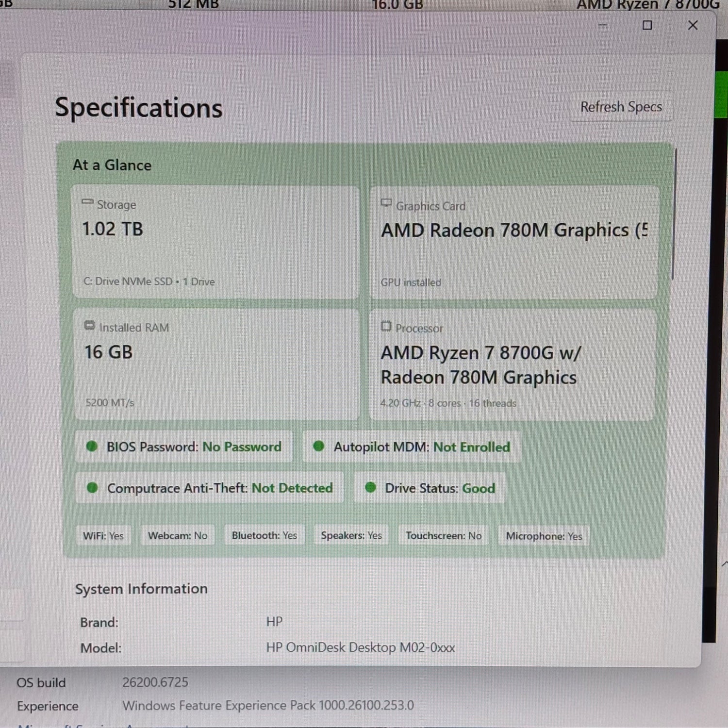Select the HP brand value
Viewport: 728px width, 728px height.
[x=274, y=622]
